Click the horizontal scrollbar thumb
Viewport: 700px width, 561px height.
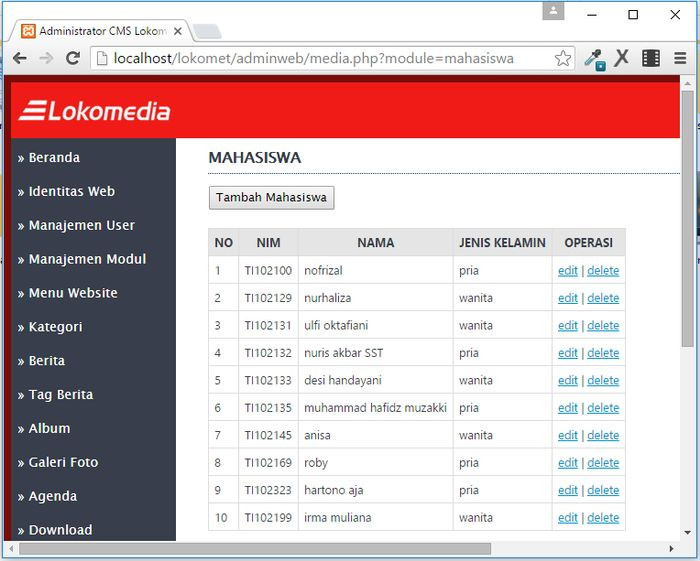(x=255, y=549)
